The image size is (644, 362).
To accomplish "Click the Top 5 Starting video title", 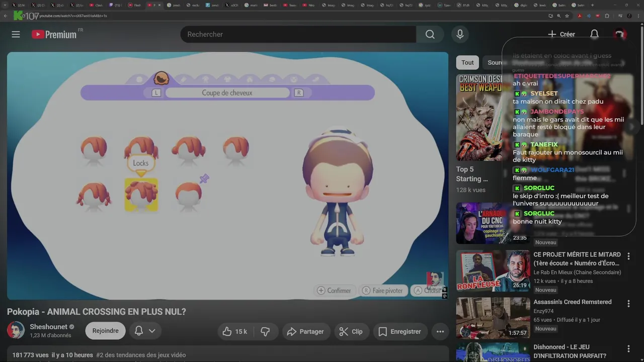I will point(472,174).
